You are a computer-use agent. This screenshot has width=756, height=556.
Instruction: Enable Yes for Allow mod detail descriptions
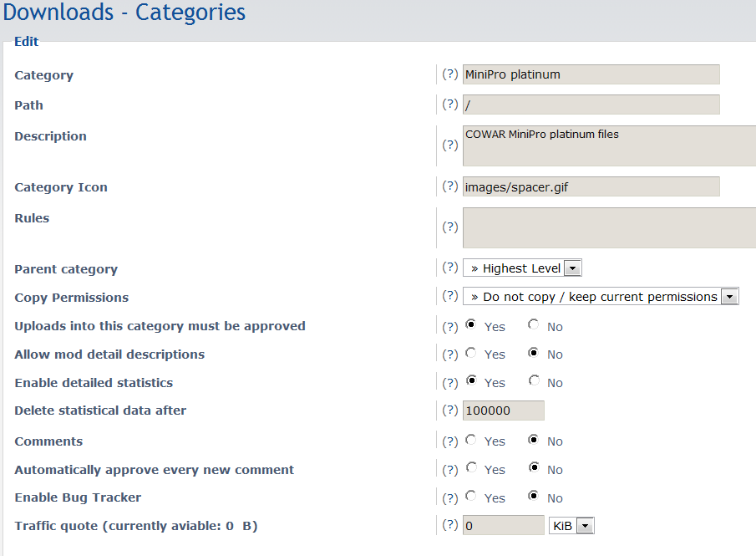click(x=471, y=354)
